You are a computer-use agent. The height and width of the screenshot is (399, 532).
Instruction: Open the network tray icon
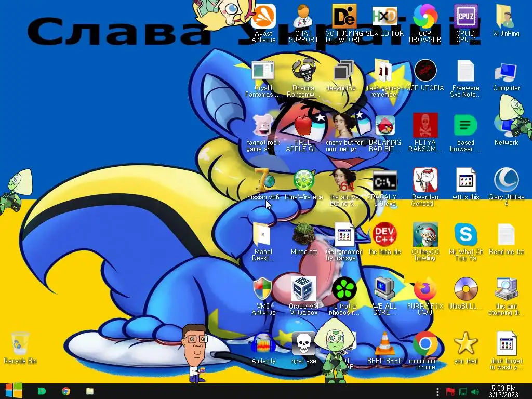point(463,392)
